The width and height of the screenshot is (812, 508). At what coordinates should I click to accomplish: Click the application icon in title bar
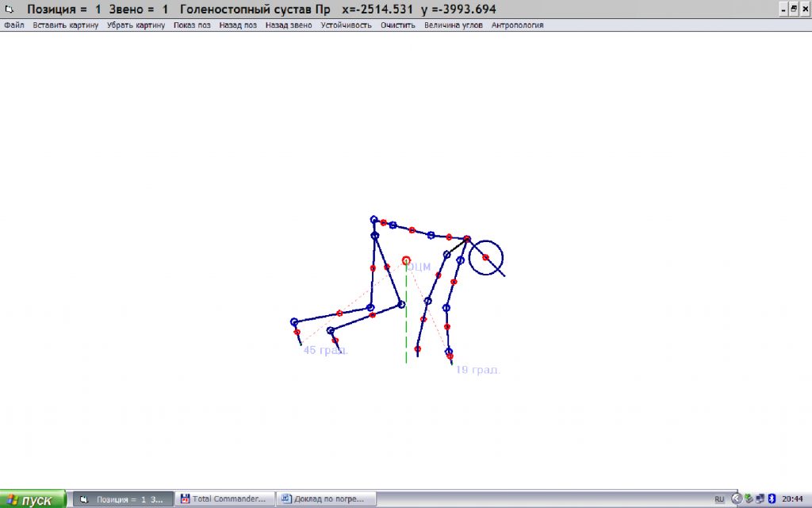[10, 10]
